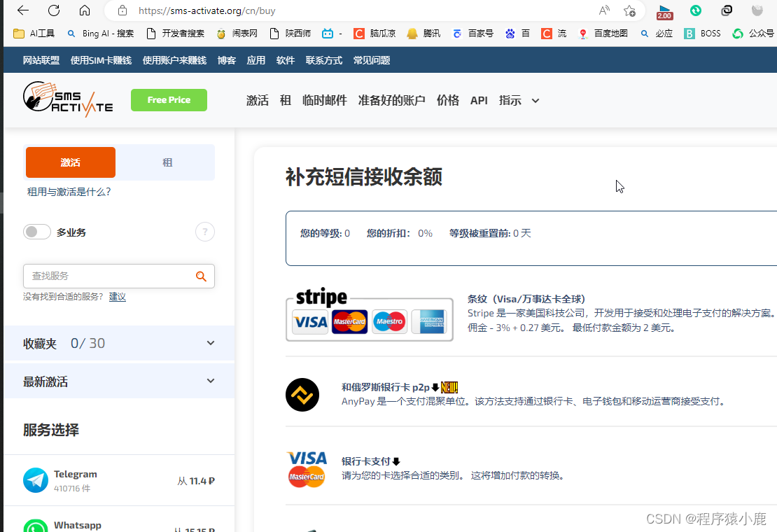This screenshot has height=532, width=777.
Task: Click the question mark help icon beside 多业务
Action: (x=204, y=232)
